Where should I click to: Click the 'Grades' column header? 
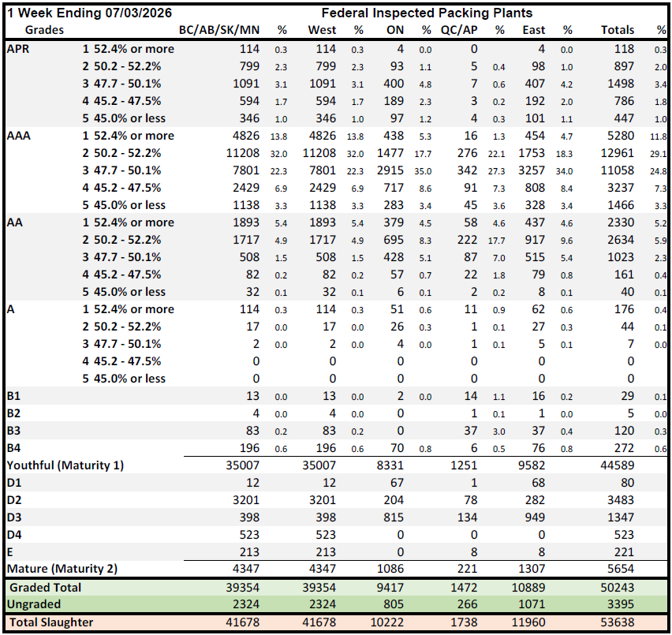pyautogui.click(x=44, y=30)
